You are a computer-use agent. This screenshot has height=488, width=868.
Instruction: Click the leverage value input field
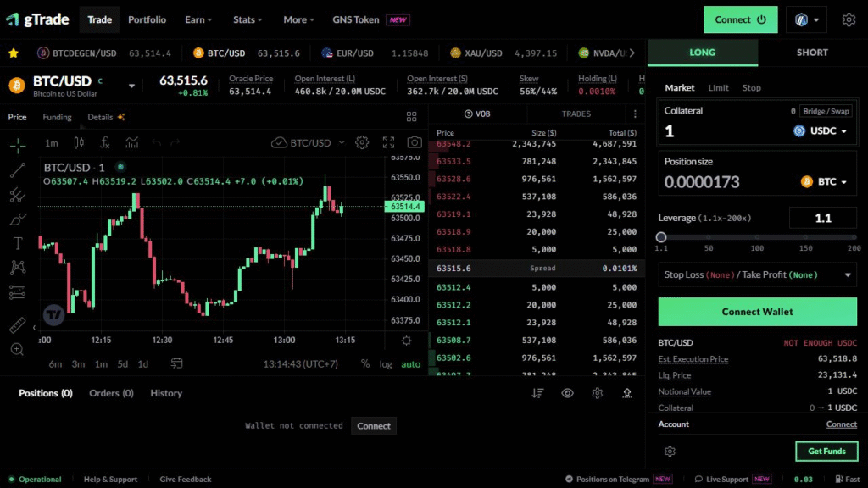(x=822, y=218)
